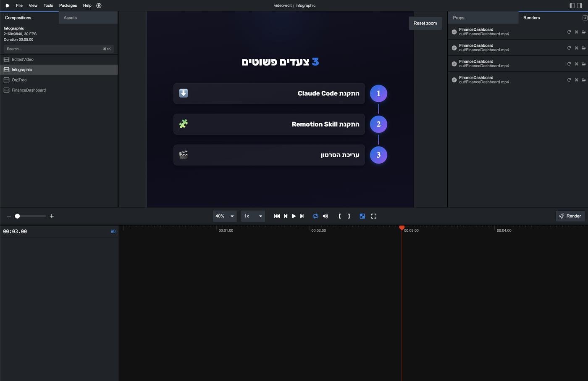Click the Reset zoom button

425,23
